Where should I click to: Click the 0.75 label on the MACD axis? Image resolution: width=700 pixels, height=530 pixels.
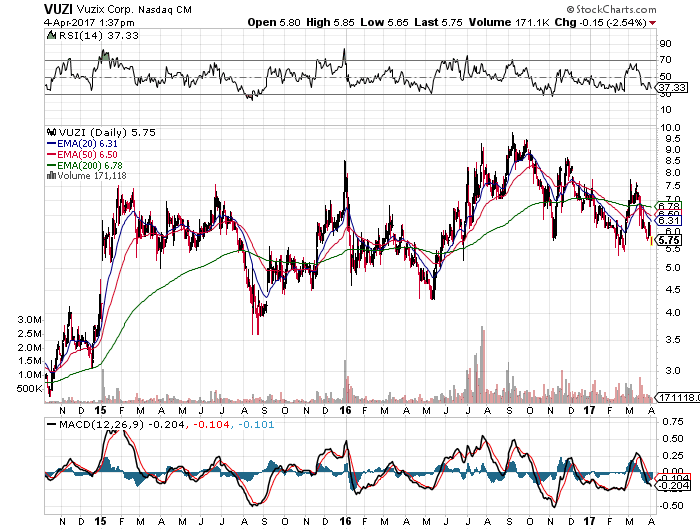click(673, 421)
